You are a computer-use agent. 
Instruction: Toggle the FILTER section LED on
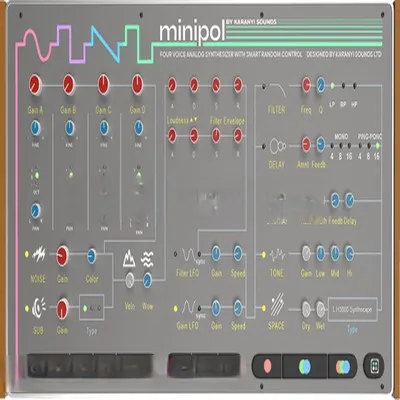[264, 87]
